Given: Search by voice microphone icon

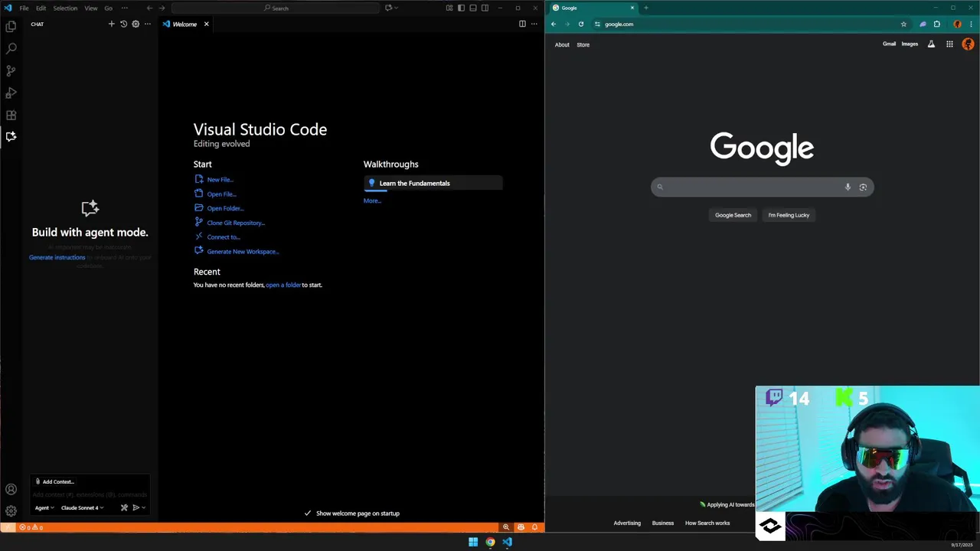Looking at the screenshot, I should [848, 187].
